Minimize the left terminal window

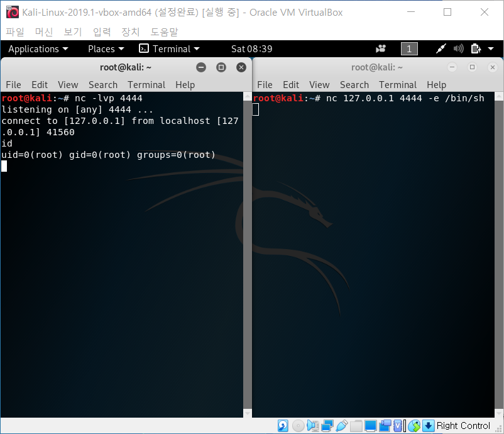click(201, 67)
